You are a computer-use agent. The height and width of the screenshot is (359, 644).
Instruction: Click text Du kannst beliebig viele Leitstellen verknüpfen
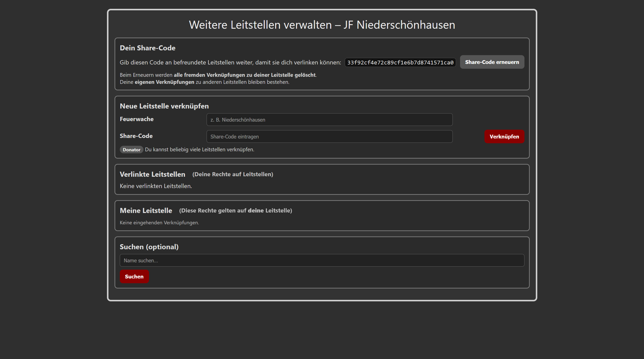200,150
